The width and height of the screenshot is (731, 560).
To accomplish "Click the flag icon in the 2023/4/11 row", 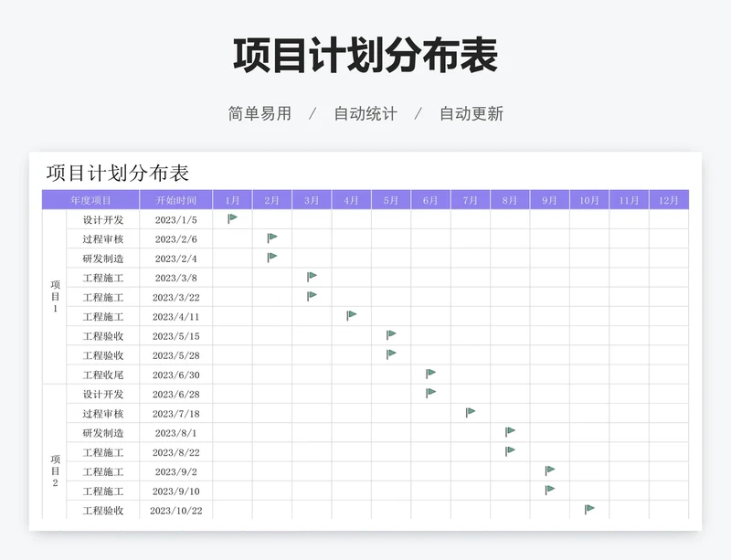I will click(352, 315).
